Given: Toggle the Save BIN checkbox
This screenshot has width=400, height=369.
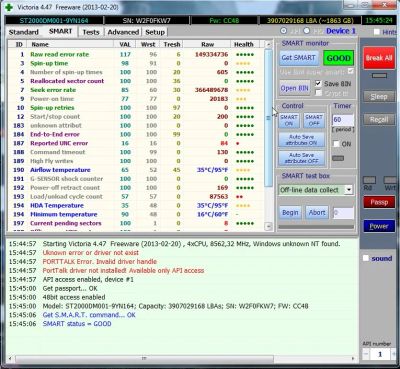Looking at the screenshot, I should click(318, 83).
